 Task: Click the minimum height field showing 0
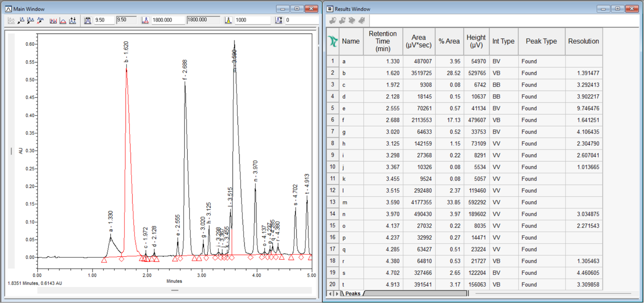pos(302,20)
